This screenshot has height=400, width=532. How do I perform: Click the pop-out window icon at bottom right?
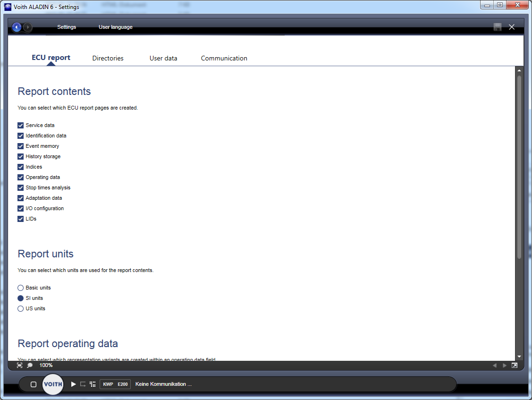pyautogui.click(x=515, y=366)
